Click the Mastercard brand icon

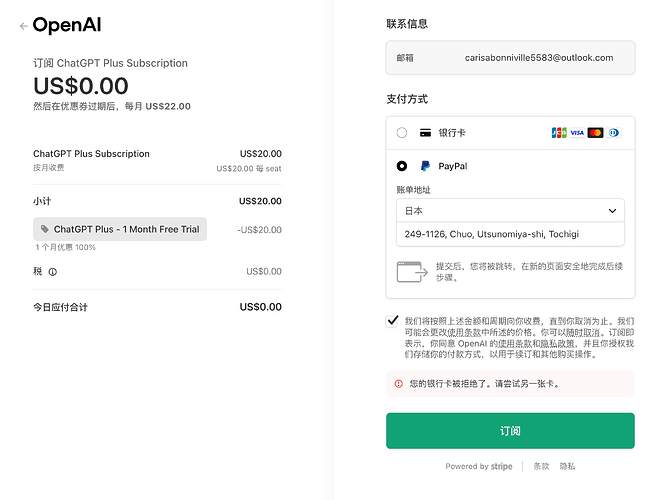click(595, 132)
